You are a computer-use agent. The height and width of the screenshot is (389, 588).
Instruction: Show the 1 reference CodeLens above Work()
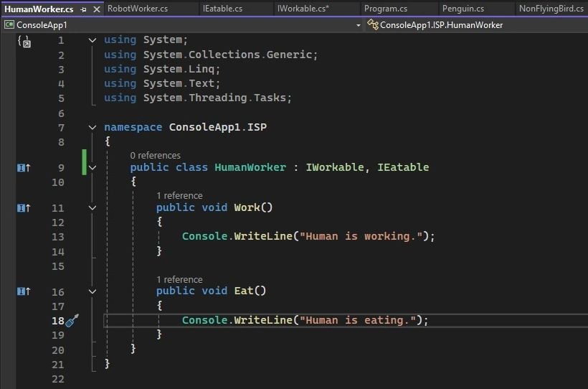[x=179, y=196]
